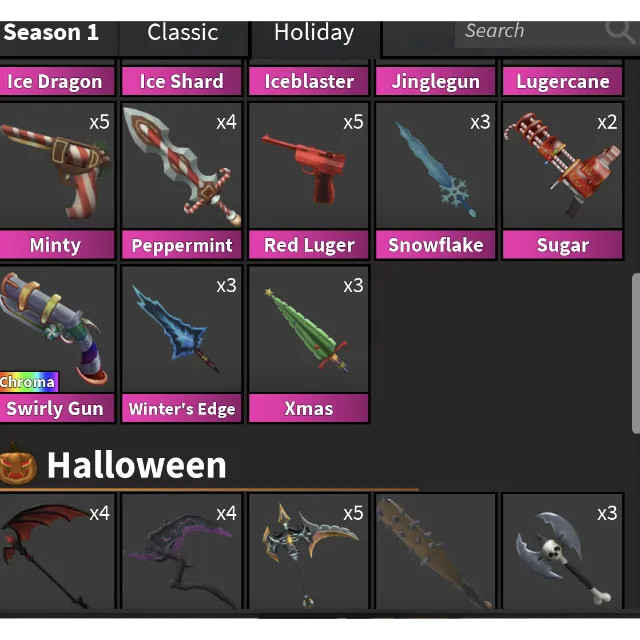This screenshot has width=640, height=640.
Task: Choose the Xmas tree knife
Action: [x=309, y=344]
